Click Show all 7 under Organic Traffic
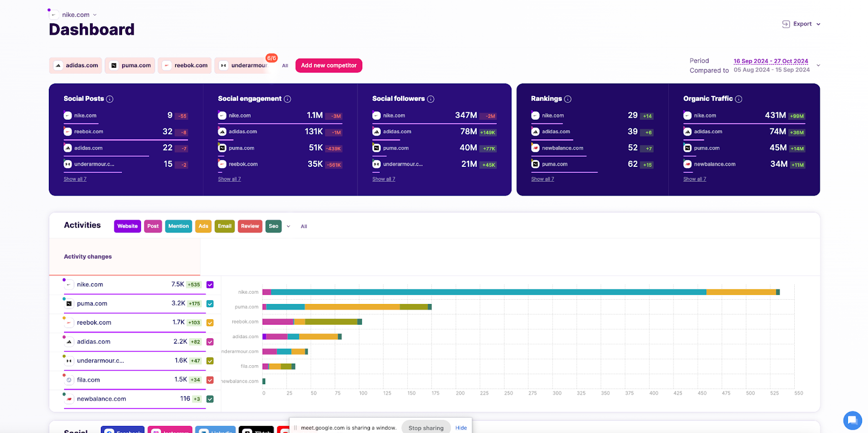The height and width of the screenshot is (433, 868). 695,179
